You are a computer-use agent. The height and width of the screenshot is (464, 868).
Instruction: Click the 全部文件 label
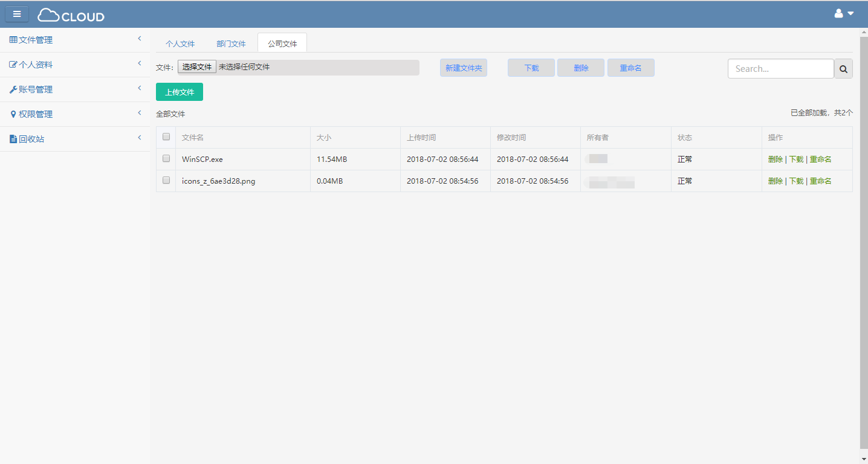coord(170,114)
